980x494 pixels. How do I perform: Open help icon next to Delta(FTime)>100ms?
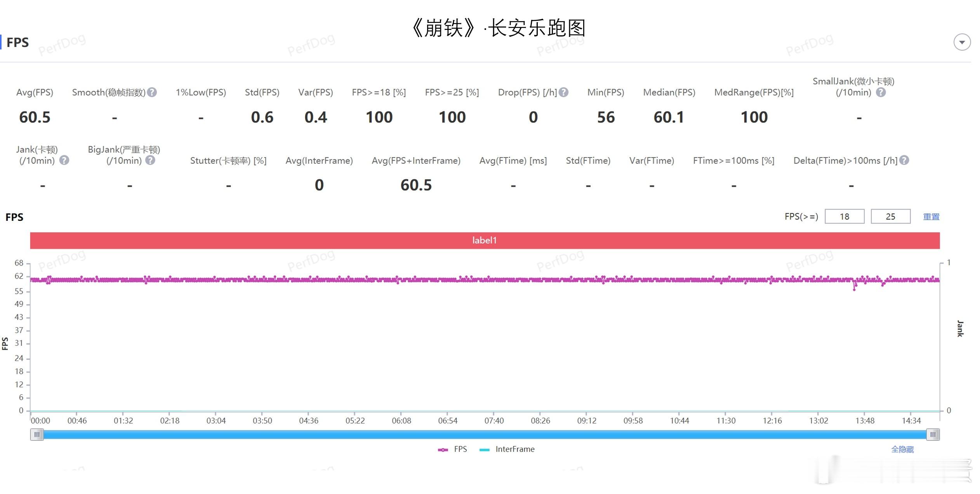click(904, 160)
